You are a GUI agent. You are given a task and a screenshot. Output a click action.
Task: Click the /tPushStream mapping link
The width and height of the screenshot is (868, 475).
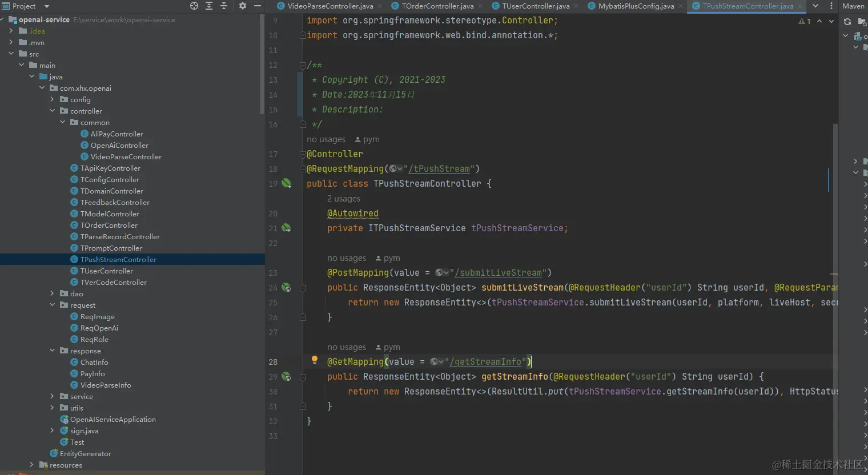pyautogui.click(x=439, y=169)
